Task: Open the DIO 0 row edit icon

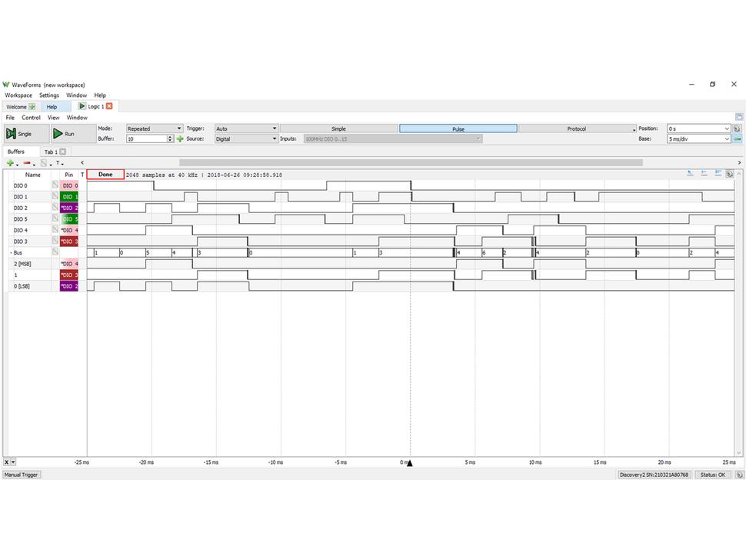Action: click(x=55, y=185)
